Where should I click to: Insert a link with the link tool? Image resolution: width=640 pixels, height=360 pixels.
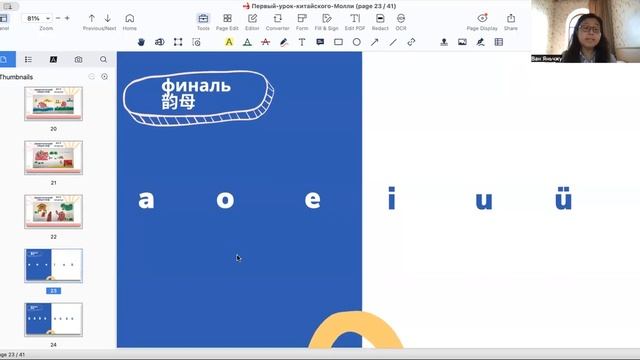pos(411,42)
